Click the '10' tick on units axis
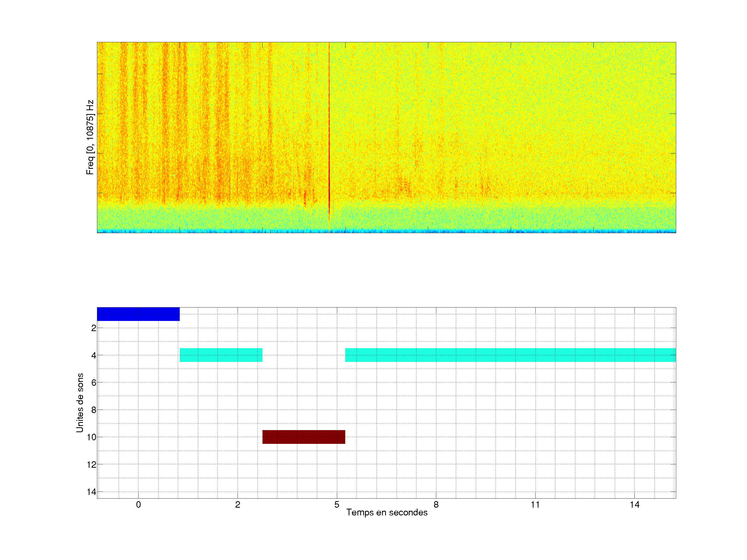Screen dimensions: 747x560 [92, 437]
